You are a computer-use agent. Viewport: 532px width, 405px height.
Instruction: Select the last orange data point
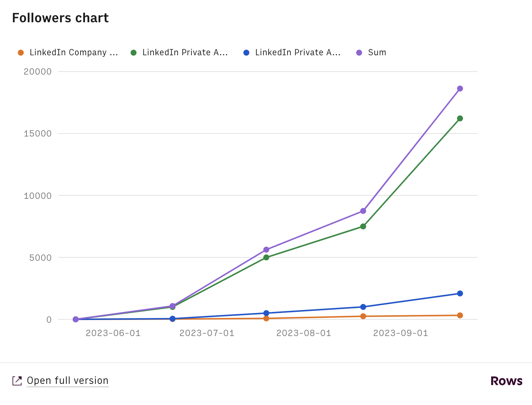click(x=460, y=315)
